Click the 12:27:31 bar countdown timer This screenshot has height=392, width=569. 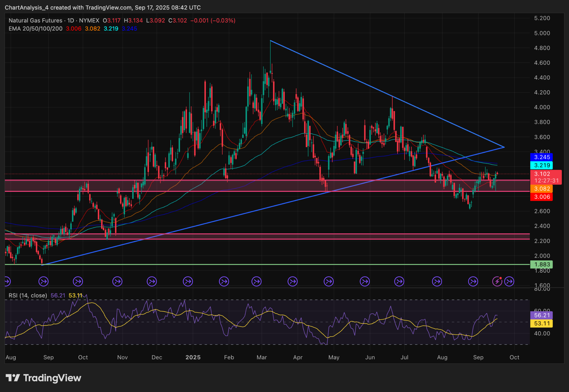[546, 181]
